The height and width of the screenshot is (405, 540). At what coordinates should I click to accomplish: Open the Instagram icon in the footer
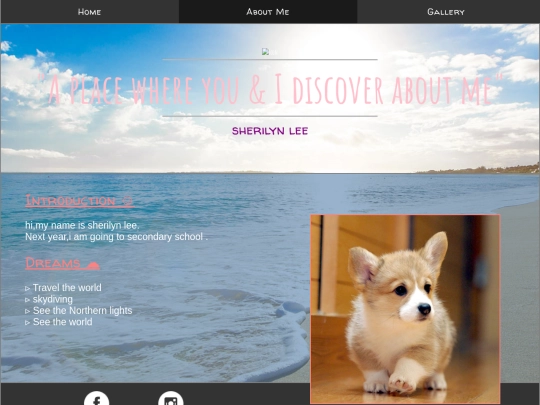(171, 398)
